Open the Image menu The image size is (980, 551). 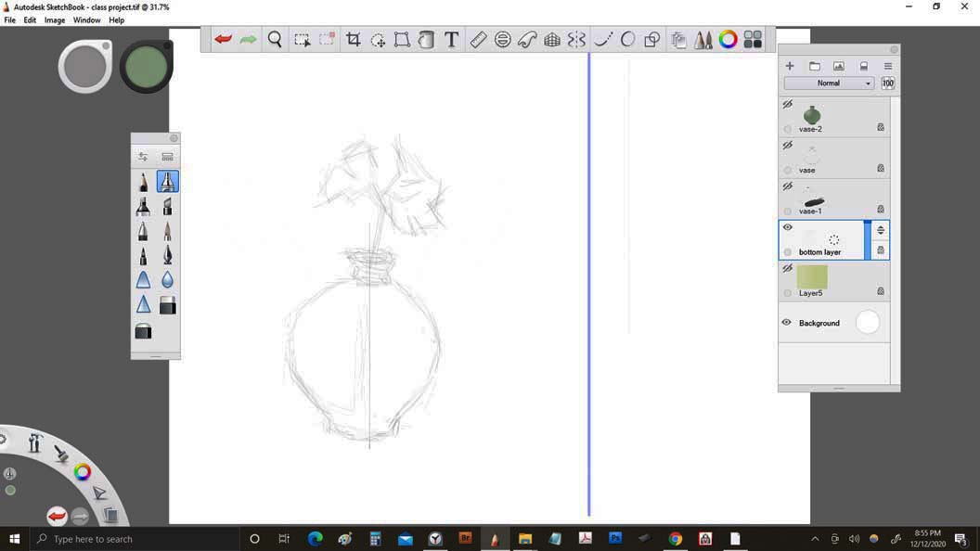pyautogui.click(x=55, y=19)
